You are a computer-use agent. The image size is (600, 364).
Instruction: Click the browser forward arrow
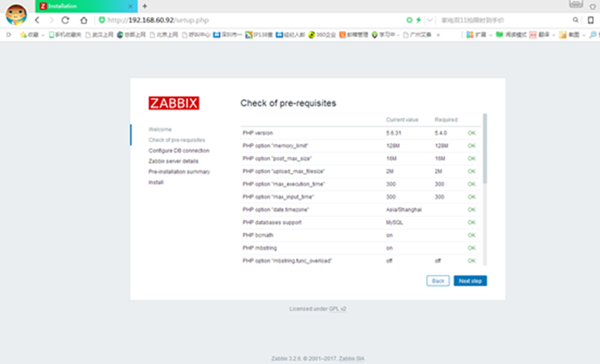click(51, 20)
